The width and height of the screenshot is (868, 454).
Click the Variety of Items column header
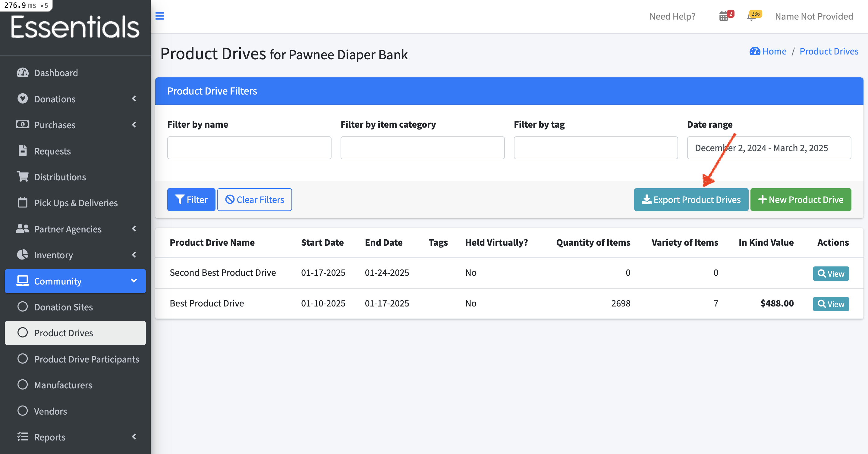pyautogui.click(x=685, y=242)
